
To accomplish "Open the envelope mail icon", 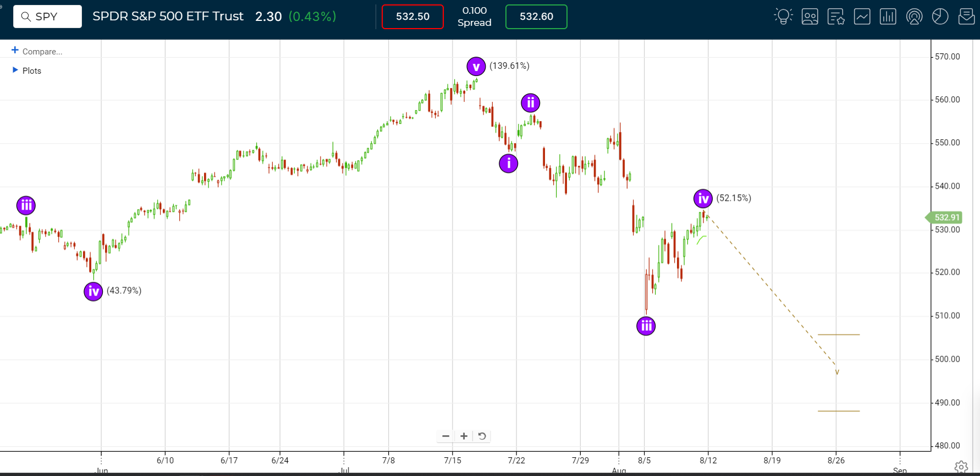I will click(x=966, y=17).
